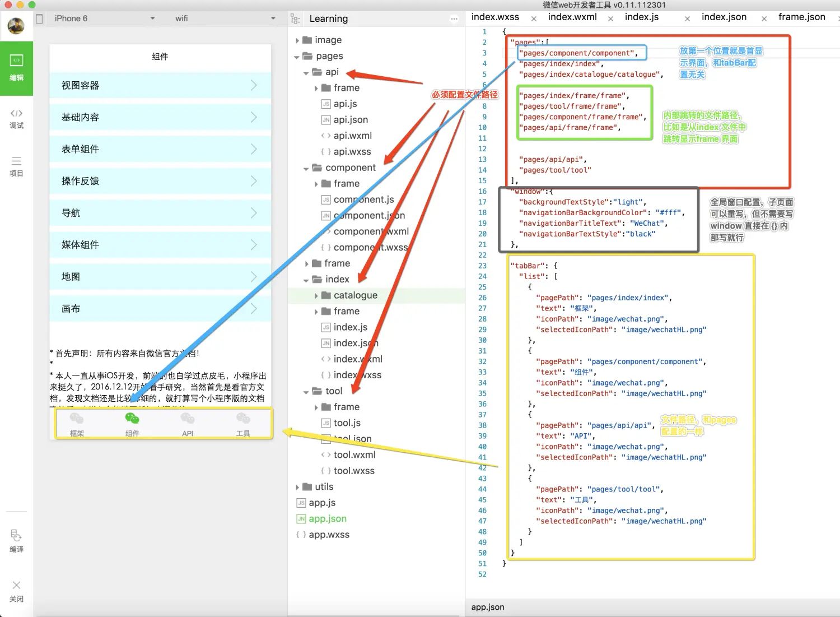Open the wifi network dropdown

tap(225, 18)
